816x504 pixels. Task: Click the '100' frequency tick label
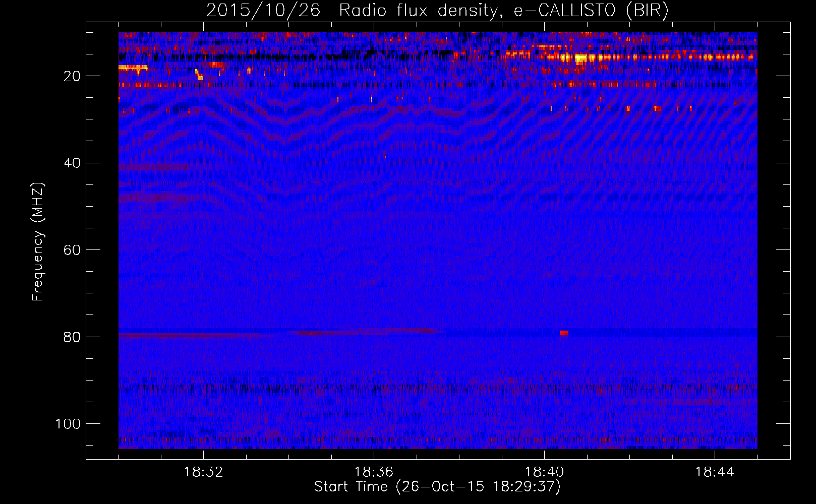click(68, 424)
